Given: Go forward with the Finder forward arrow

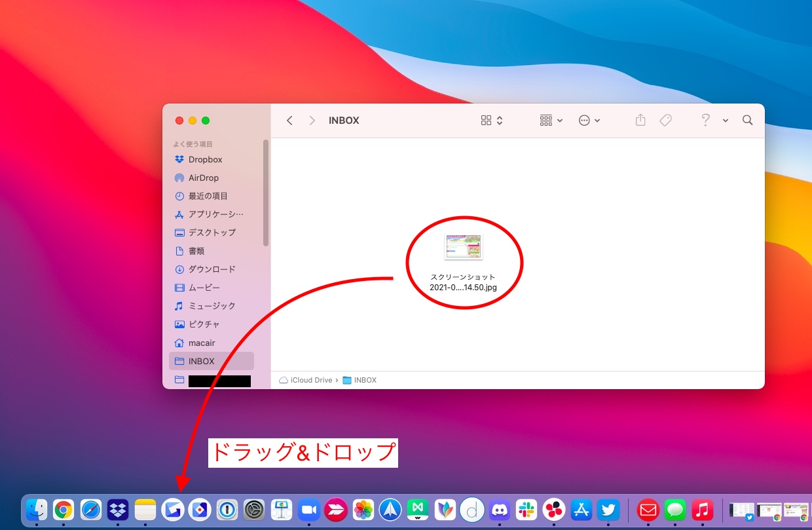Looking at the screenshot, I should 312,121.
